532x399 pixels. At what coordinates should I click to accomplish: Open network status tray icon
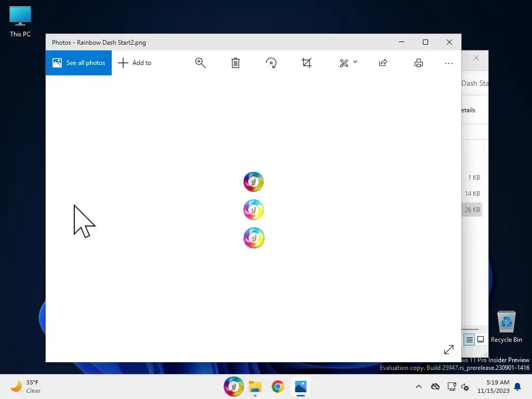[x=451, y=387]
